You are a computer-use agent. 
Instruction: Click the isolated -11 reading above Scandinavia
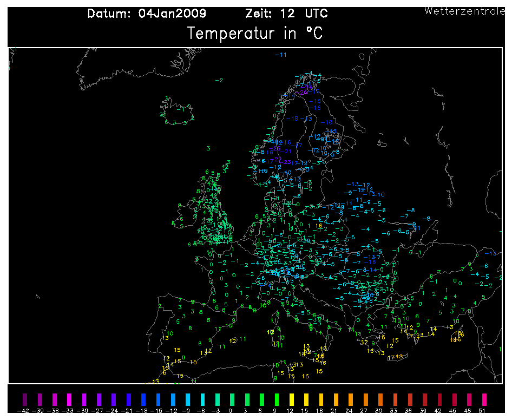(281, 55)
